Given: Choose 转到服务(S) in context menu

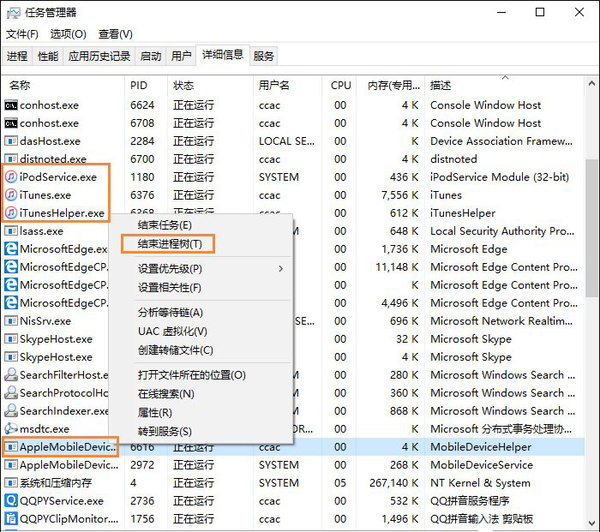Looking at the screenshot, I should (165, 431).
